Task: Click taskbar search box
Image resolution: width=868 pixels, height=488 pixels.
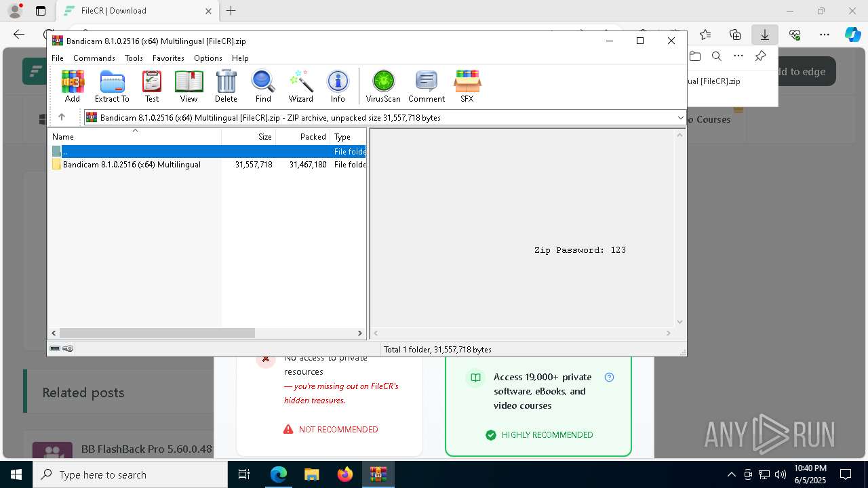Action: click(130, 474)
